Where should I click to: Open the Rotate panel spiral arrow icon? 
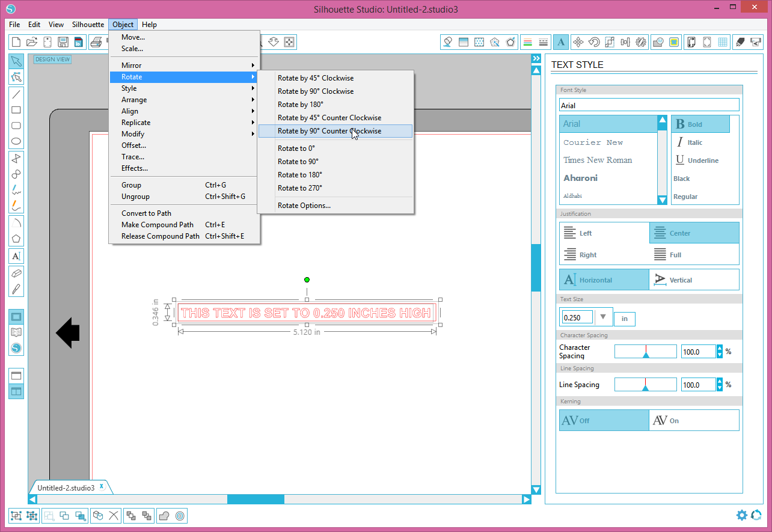tap(594, 42)
